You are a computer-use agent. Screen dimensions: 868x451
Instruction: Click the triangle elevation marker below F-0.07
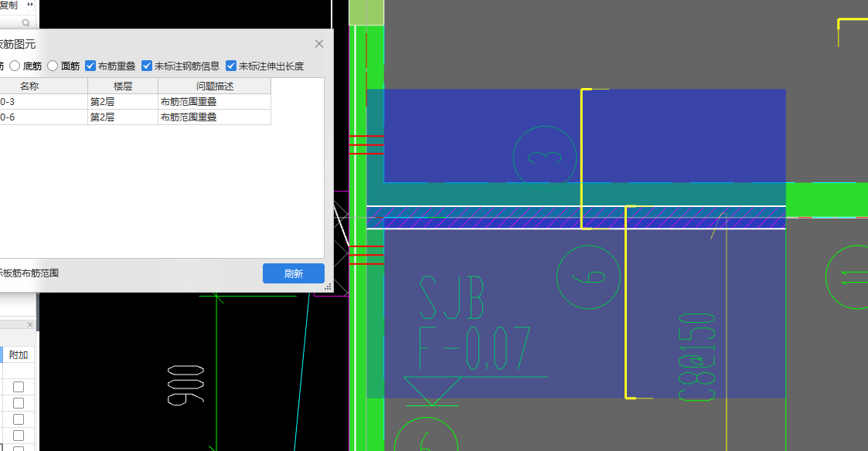[x=432, y=391]
